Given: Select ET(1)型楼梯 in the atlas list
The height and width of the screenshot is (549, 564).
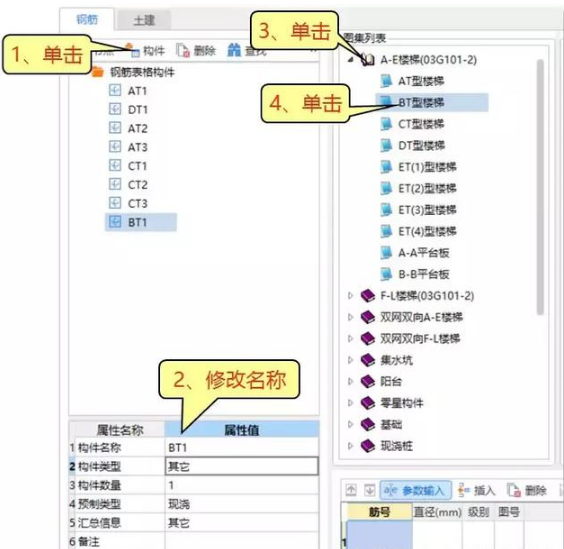Looking at the screenshot, I should [x=427, y=167].
